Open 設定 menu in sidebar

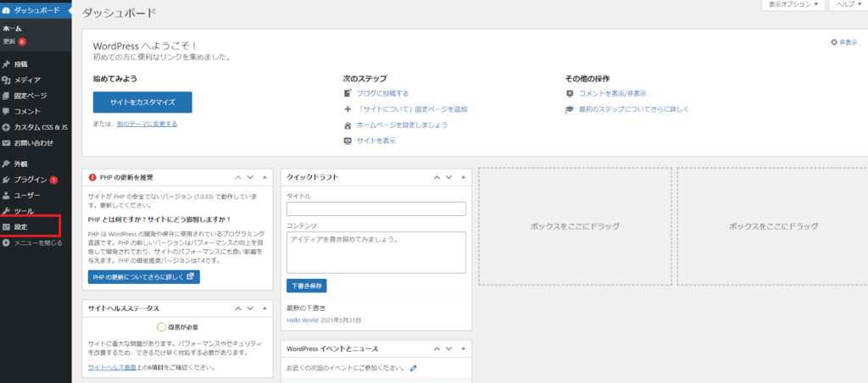coord(21,227)
